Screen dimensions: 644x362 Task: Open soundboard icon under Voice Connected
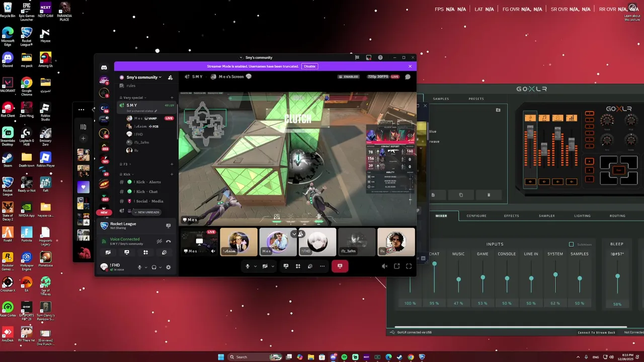(x=164, y=252)
